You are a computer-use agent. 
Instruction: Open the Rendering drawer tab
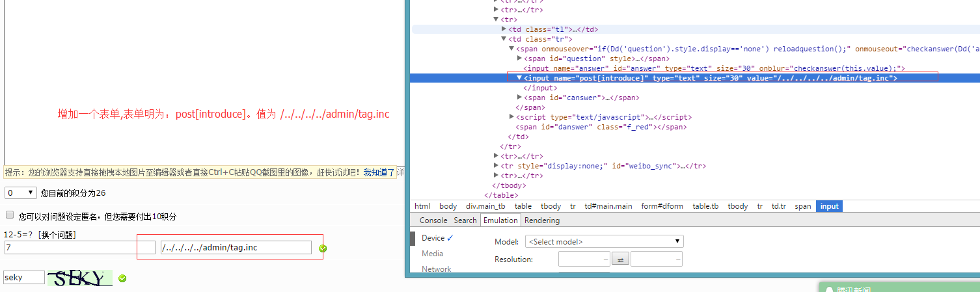tap(542, 220)
